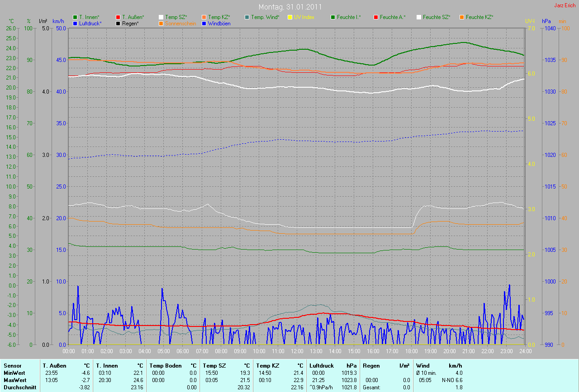Click the pressure trend '^0.9hPa/h'

click(322, 387)
